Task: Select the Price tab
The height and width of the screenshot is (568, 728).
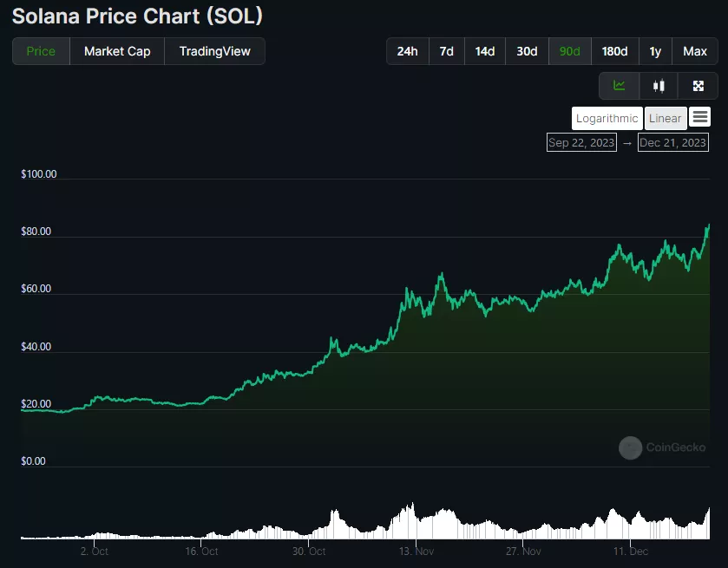Action: click(x=41, y=51)
